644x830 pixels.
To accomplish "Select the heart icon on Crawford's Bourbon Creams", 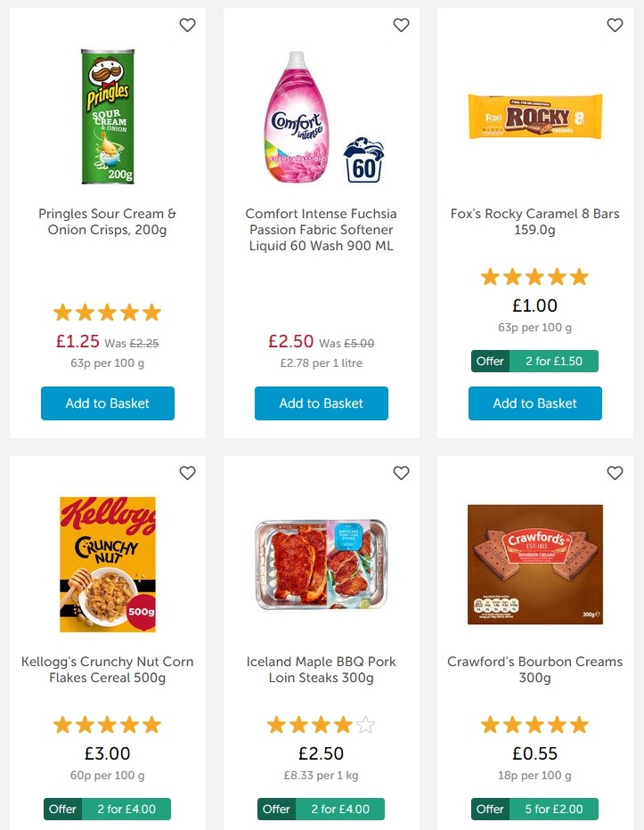I will point(615,473).
